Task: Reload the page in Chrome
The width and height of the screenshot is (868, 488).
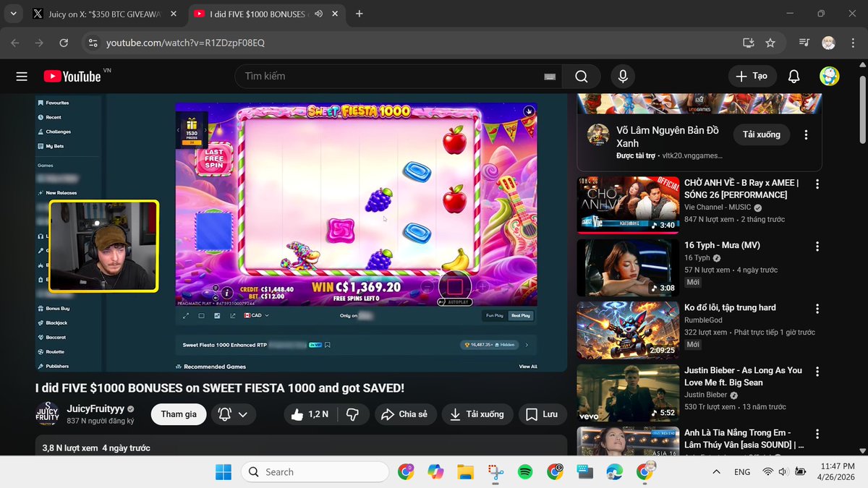Action: pyautogui.click(x=64, y=43)
